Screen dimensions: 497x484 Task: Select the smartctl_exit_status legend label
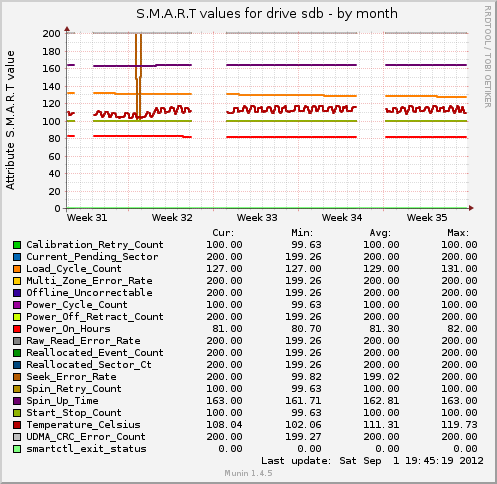point(86,449)
